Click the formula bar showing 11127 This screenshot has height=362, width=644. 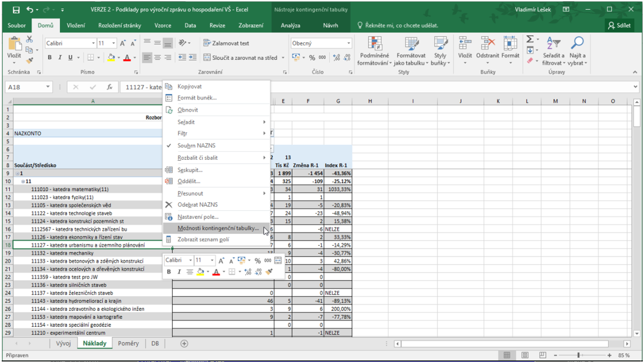pos(376,87)
